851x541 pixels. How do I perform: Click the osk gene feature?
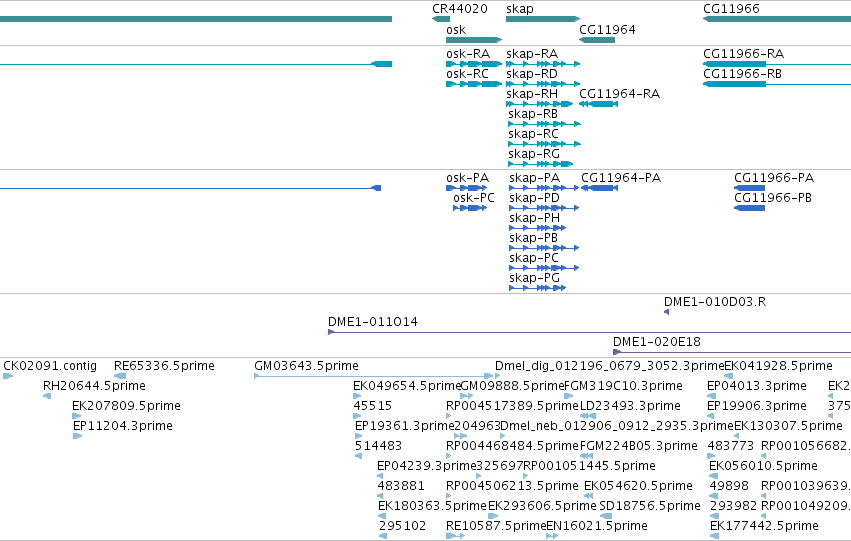[474, 40]
